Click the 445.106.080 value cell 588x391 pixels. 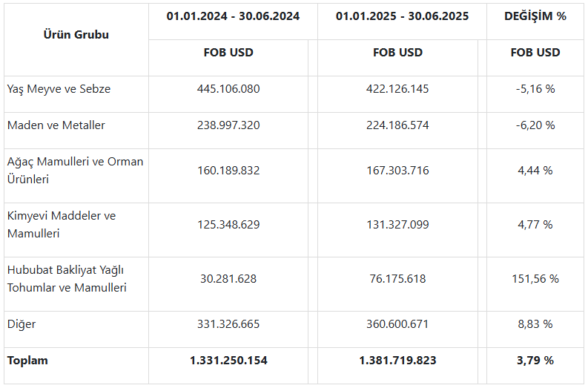[228, 89]
